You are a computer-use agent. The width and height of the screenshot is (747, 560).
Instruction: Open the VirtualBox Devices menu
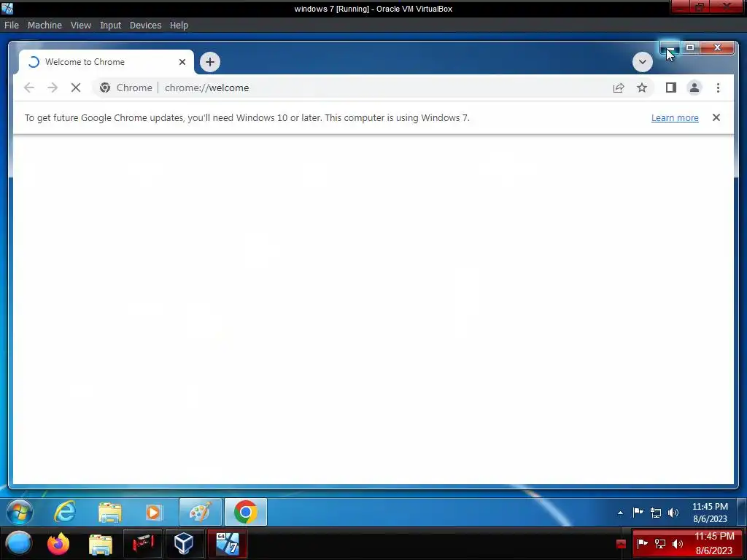145,26
